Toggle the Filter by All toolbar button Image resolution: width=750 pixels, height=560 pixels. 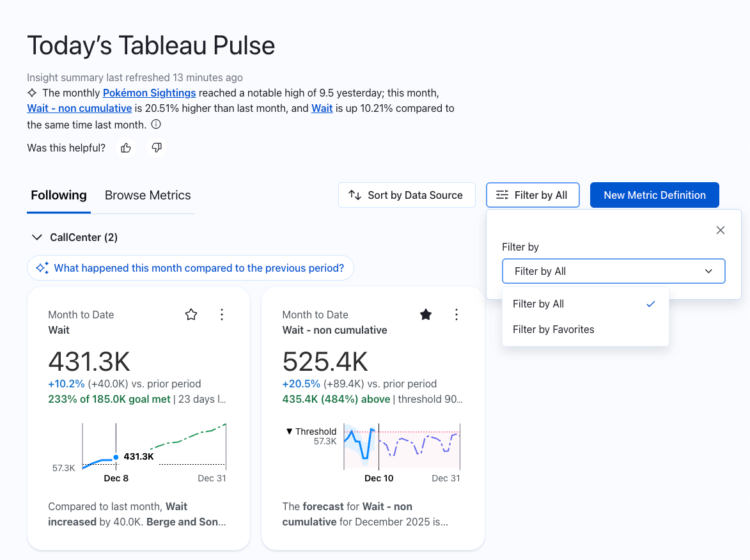click(x=532, y=196)
